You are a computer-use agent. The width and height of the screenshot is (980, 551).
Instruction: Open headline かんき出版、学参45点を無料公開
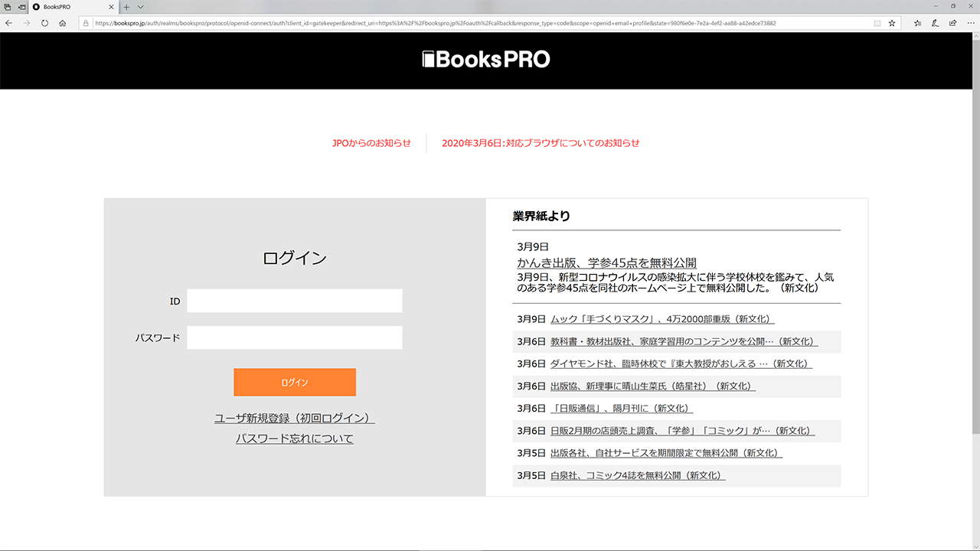(x=606, y=263)
